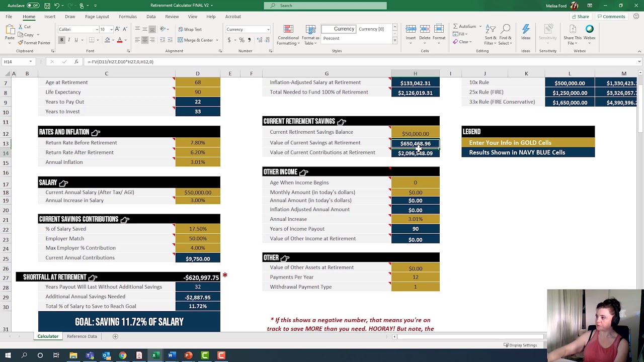The width and height of the screenshot is (644, 362).
Task: Click the Comma Style icon
Action: tap(249, 40)
